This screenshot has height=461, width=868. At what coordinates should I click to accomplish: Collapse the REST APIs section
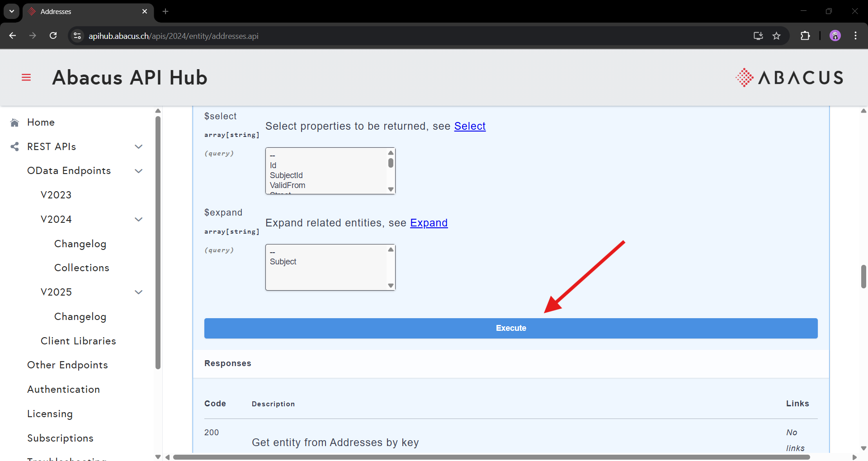pos(139,146)
